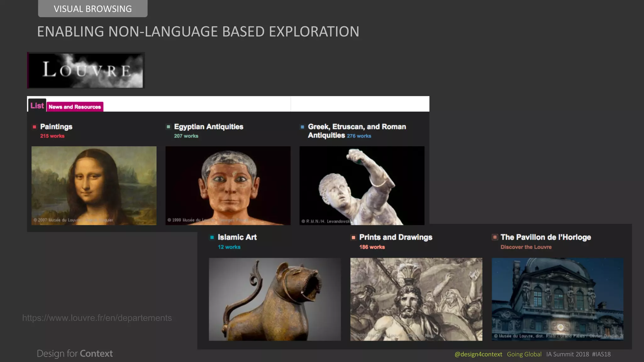This screenshot has height=362, width=644.
Task: Select the 12 works count
Action: click(229, 247)
